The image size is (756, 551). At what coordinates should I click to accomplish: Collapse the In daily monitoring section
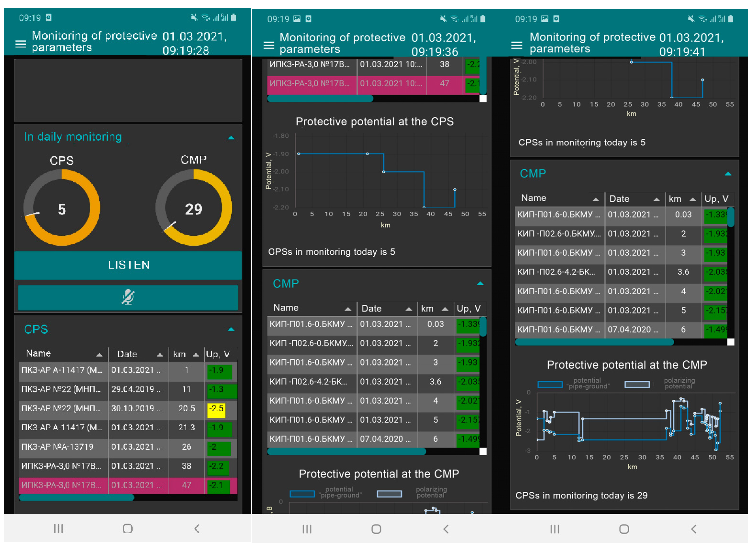click(231, 138)
